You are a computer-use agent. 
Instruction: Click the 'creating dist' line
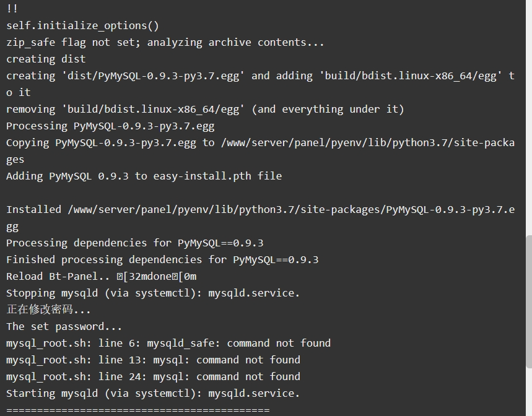pyautogui.click(x=46, y=59)
